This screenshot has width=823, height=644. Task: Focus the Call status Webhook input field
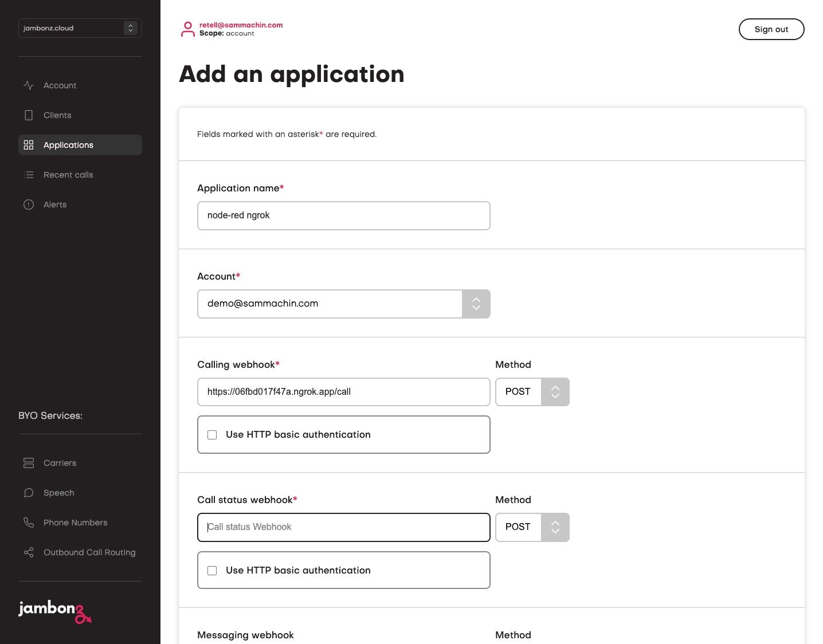pos(343,527)
